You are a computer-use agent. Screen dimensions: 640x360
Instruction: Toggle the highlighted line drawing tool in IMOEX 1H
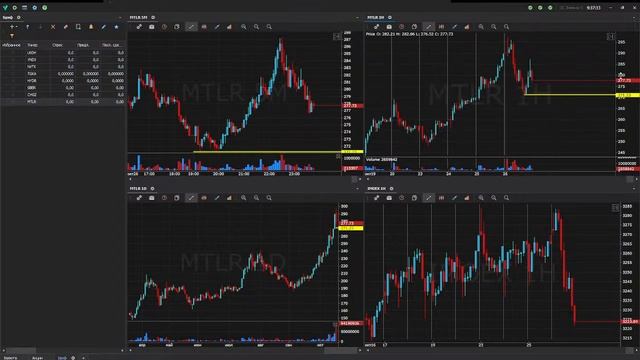click(428, 198)
